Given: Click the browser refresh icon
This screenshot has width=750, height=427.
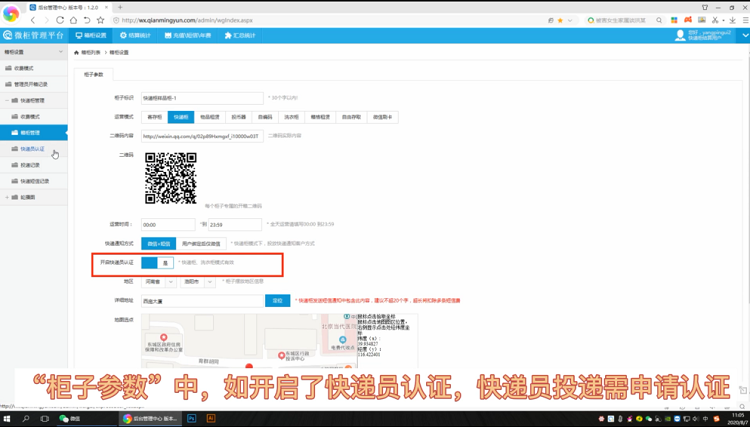Looking at the screenshot, I should tap(60, 20).
